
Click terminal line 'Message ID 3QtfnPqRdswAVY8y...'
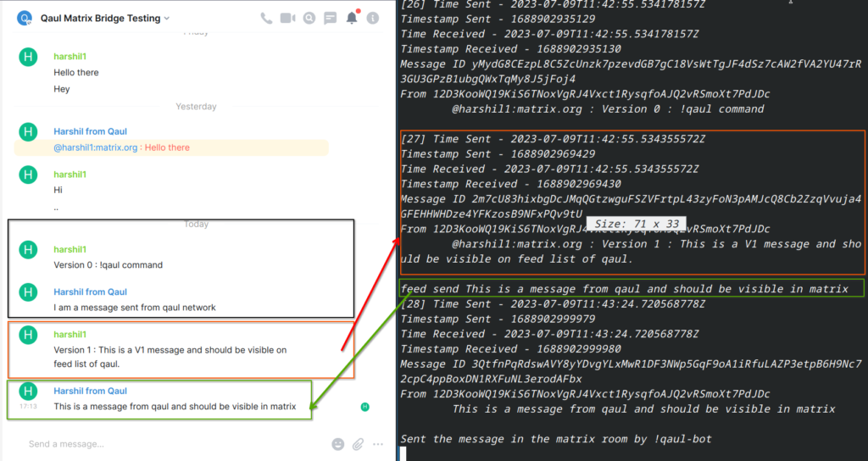pyautogui.click(x=631, y=371)
